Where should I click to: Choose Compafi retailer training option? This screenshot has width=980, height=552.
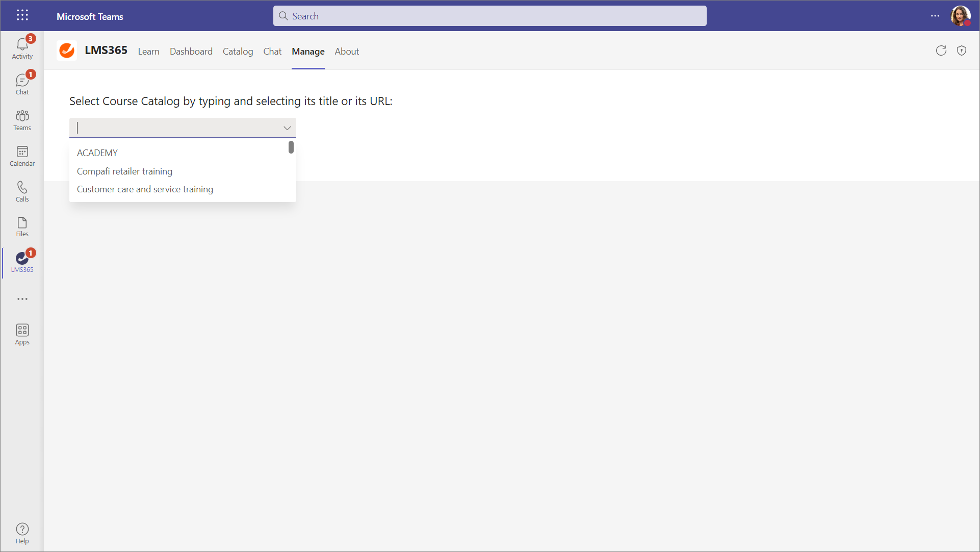click(x=124, y=171)
